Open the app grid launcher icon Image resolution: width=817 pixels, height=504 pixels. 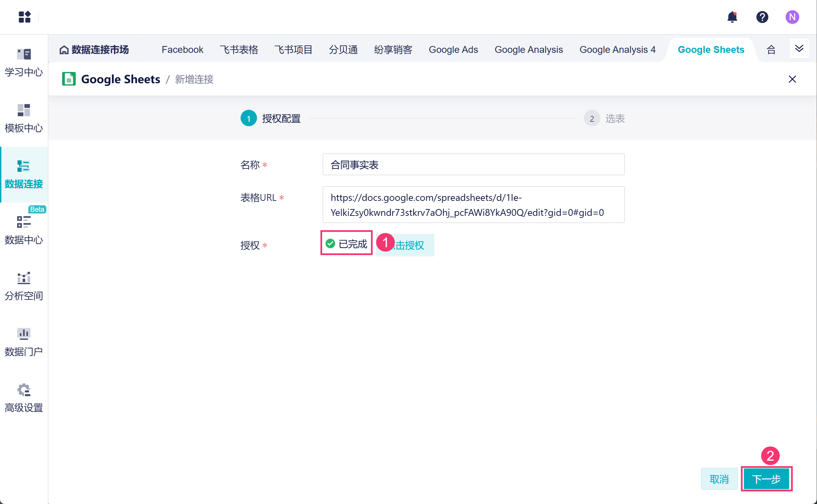tap(25, 17)
